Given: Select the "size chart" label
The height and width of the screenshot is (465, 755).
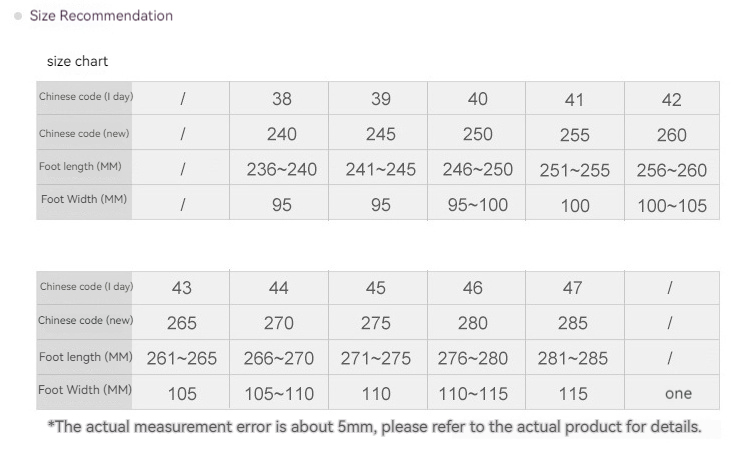Looking at the screenshot, I should pos(77,62).
